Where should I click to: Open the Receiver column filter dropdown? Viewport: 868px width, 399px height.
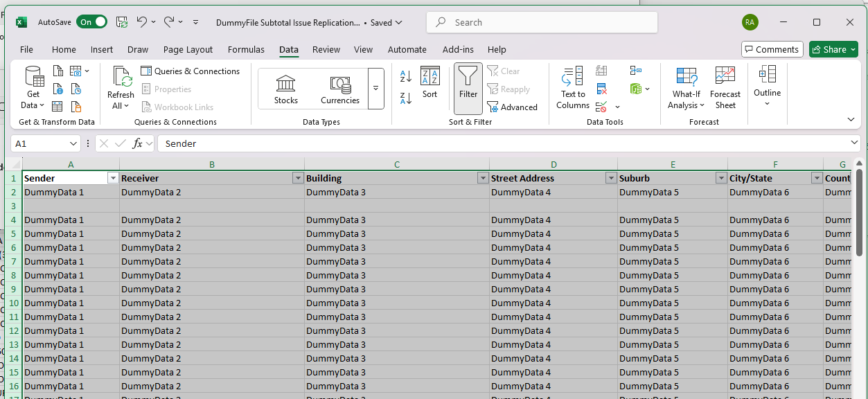pyautogui.click(x=298, y=178)
